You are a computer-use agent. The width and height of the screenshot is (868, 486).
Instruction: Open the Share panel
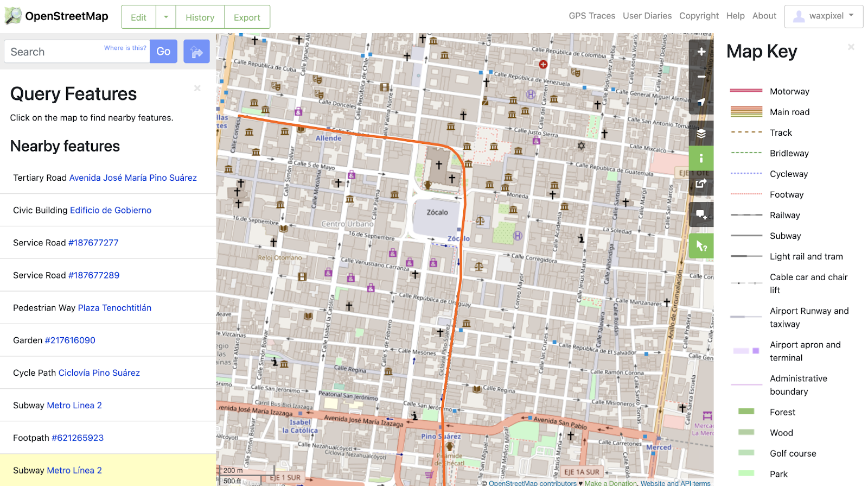701,183
